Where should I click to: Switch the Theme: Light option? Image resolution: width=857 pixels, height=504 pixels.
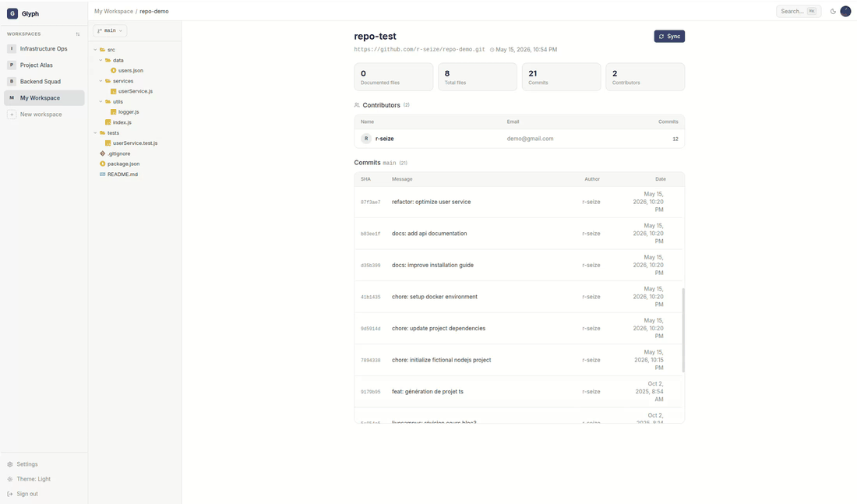click(34, 479)
